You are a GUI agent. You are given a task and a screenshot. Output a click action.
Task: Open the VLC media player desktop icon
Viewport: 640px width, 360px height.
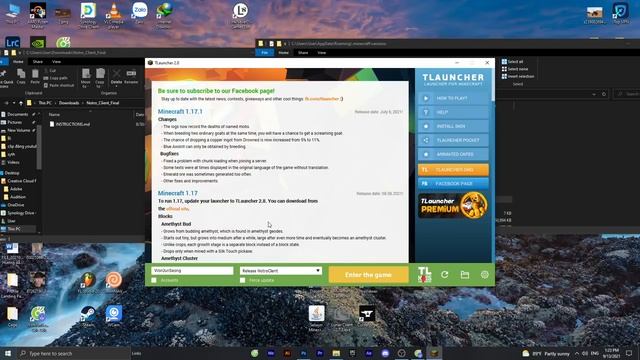tap(113, 15)
